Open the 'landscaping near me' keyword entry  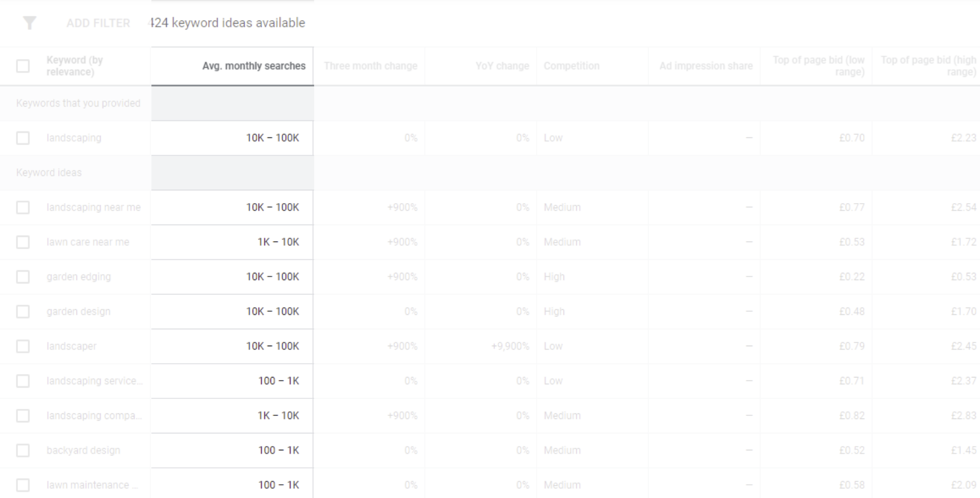94,207
